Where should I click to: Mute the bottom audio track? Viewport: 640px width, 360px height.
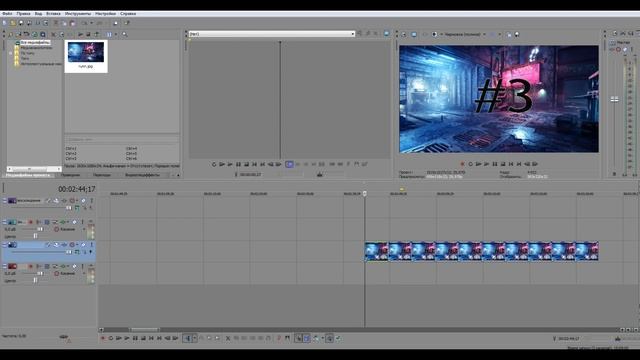point(74,267)
